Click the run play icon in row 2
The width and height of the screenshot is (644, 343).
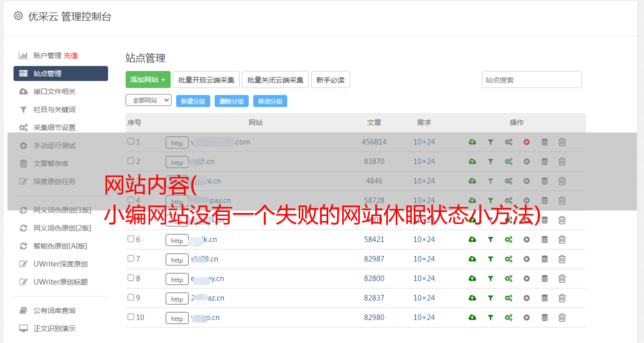pyautogui.click(x=526, y=161)
